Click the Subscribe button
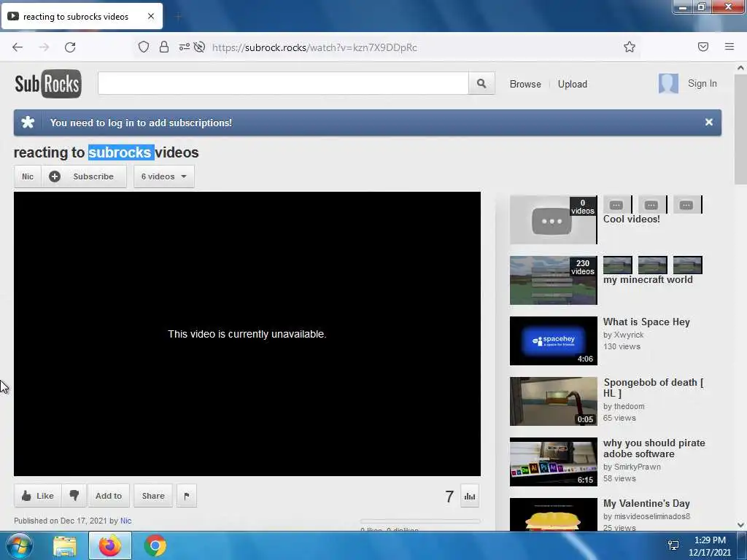 point(84,176)
